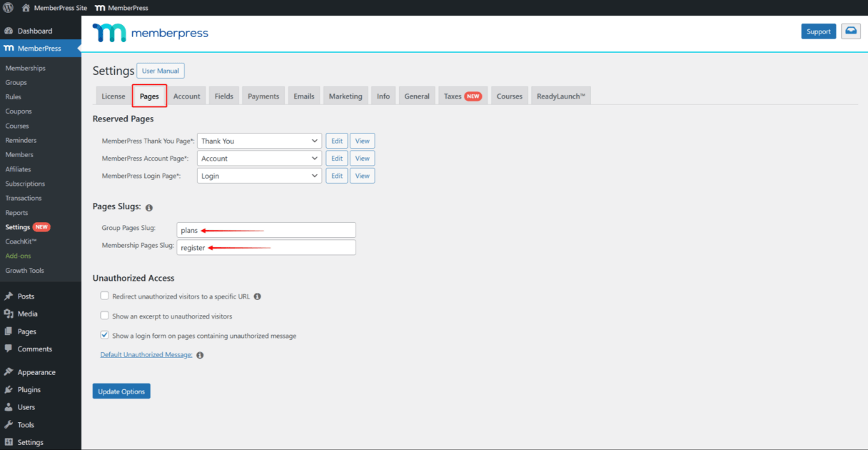Click into the Group Pages Slug field

click(x=266, y=230)
